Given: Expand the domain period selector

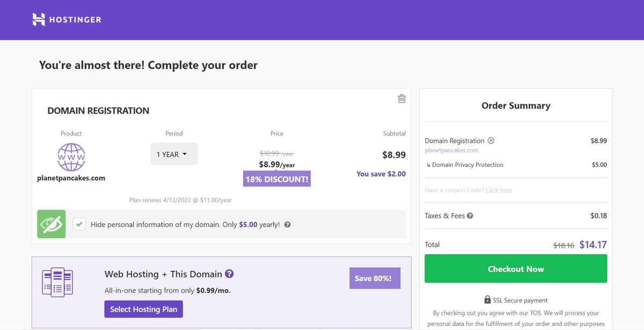Looking at the screenshot, I should (174, 153).
